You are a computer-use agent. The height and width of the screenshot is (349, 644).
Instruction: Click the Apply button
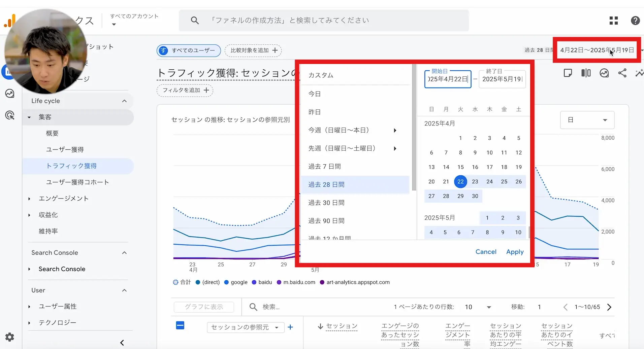[515, 252]
